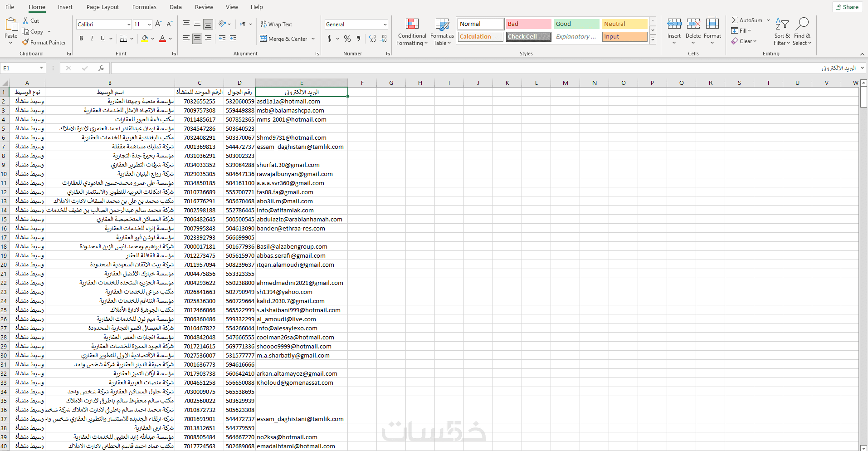Apply Percent Style format

coord(347,39)
